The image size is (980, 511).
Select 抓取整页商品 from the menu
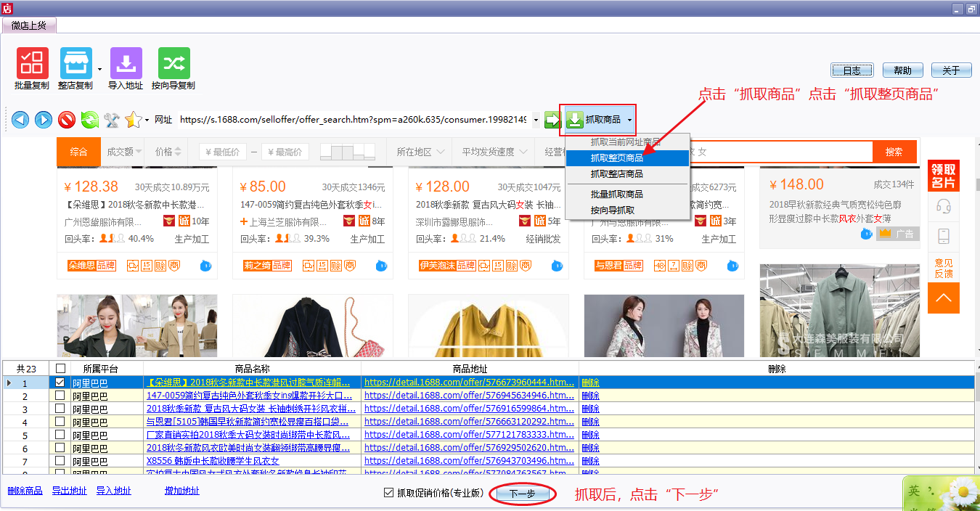point(616,158)
